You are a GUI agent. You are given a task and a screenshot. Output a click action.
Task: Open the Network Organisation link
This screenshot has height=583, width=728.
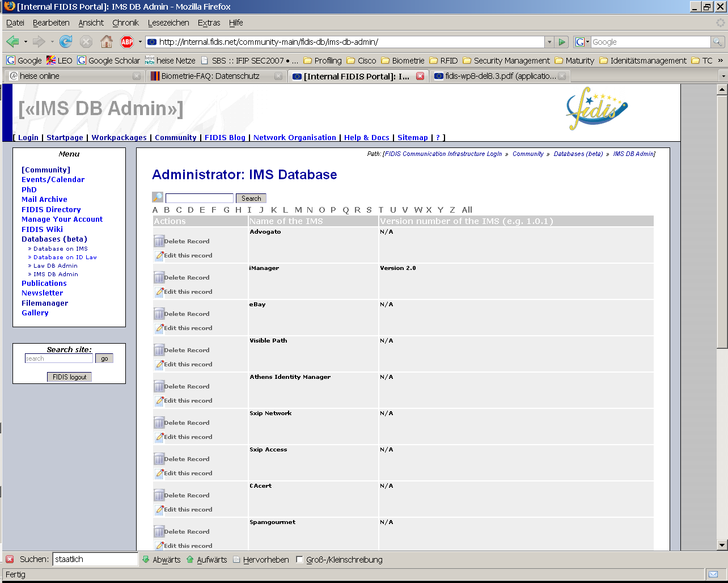point(294,137)
